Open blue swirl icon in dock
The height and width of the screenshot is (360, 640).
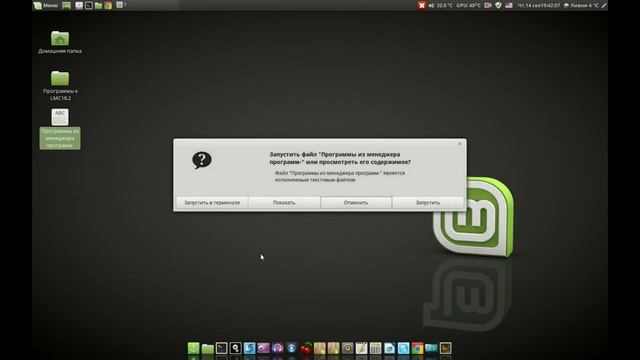[x=249, y=348]
